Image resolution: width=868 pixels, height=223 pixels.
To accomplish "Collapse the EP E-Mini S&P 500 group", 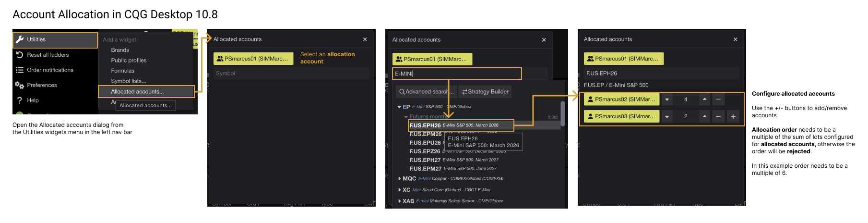I will pyautogui.click(x=399, y=107).
